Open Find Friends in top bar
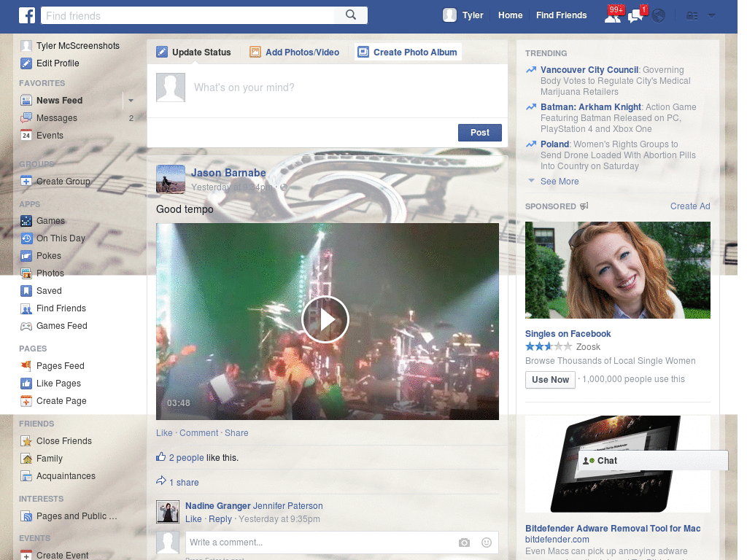 561,15
